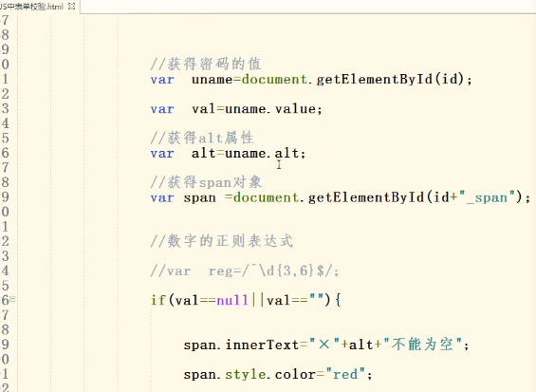The image size is (536, 392).
Task: Click the comment //数字的正则表达式
Action: 222,241
